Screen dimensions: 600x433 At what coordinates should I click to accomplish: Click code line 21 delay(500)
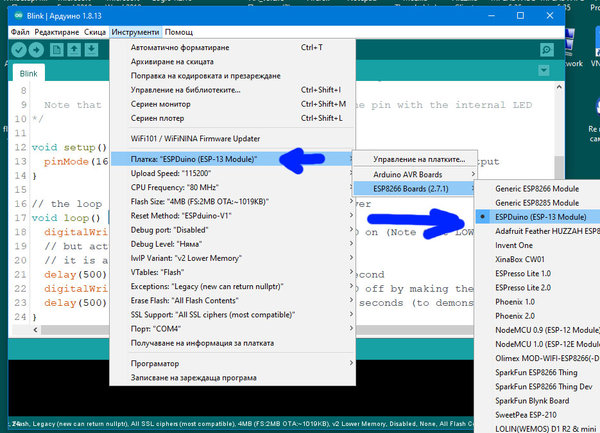coord(75,275)
